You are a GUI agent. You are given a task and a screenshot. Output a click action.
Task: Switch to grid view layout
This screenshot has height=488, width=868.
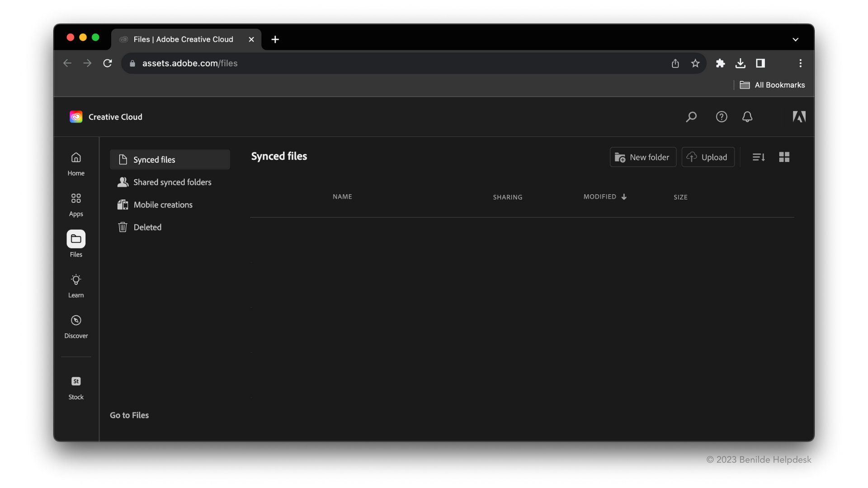[x=784, y=157]
